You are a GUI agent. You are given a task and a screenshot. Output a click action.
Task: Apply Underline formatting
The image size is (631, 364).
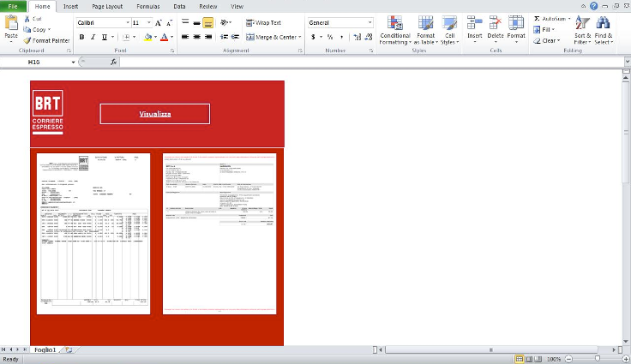click(x=105, y=37)
